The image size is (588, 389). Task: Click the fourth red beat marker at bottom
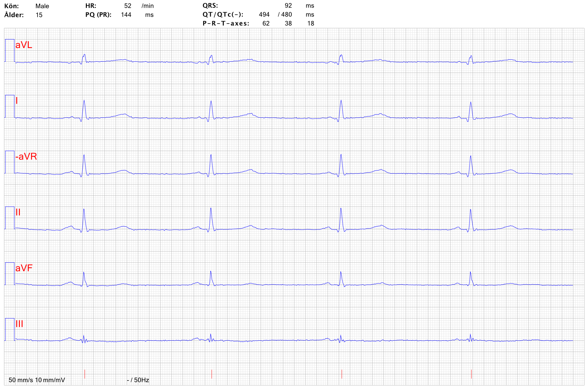point(471,374)
